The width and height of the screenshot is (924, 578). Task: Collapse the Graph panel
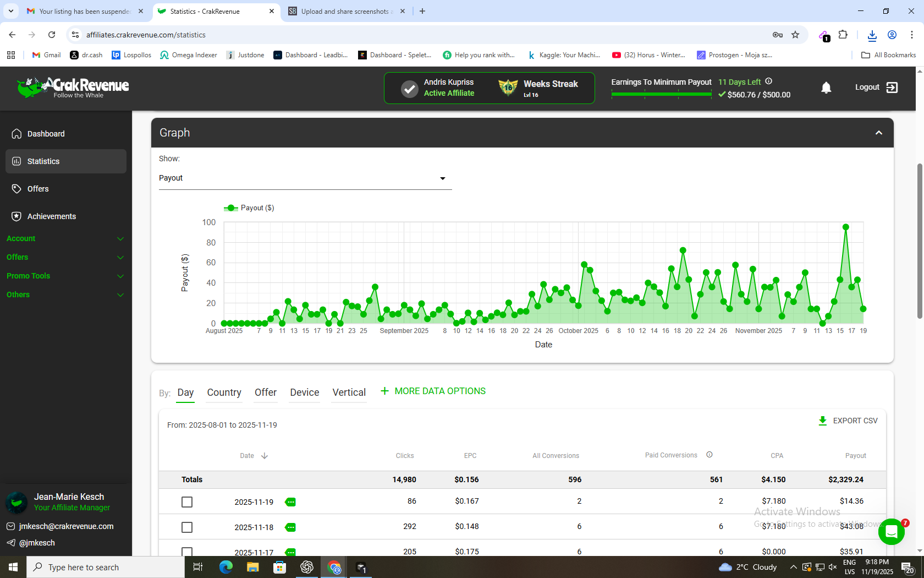(878, 133)
